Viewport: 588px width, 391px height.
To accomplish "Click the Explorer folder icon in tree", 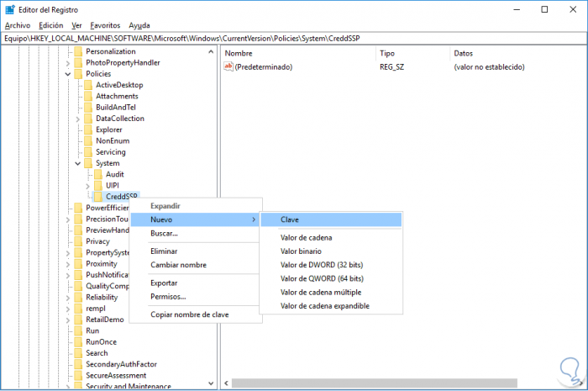I will pyautogui.click(x=88, y=129).
